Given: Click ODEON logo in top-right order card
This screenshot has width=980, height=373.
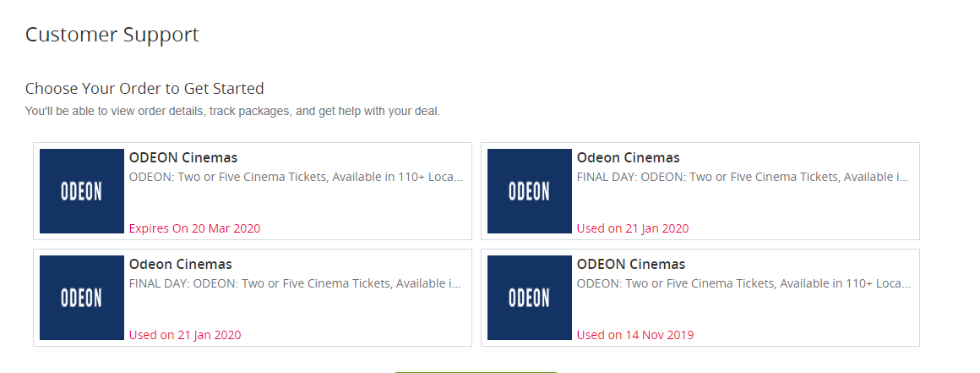Looking at the screenshot, I should [530, 191].
